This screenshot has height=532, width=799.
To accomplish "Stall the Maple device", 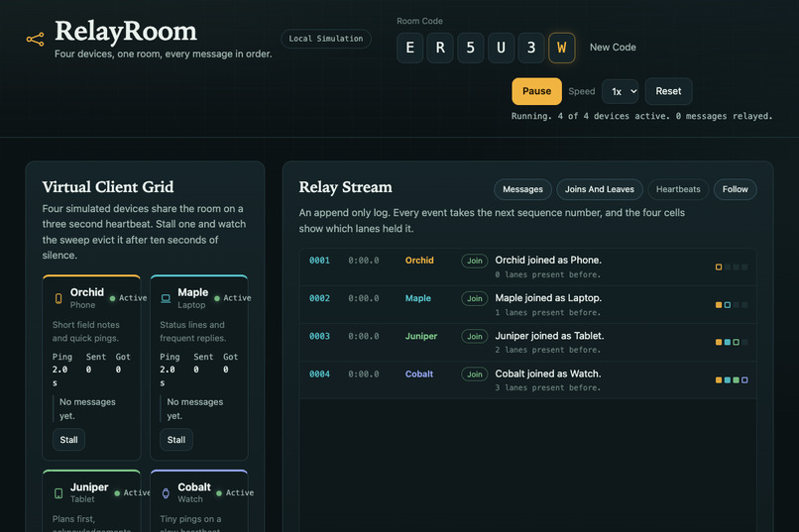I will 176,440.
